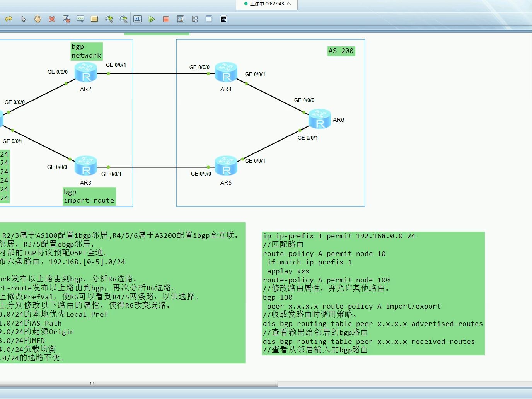This screenshot has width=532, height=399.
Task: Select router AR4 in the topology
Action: [226, 72]
